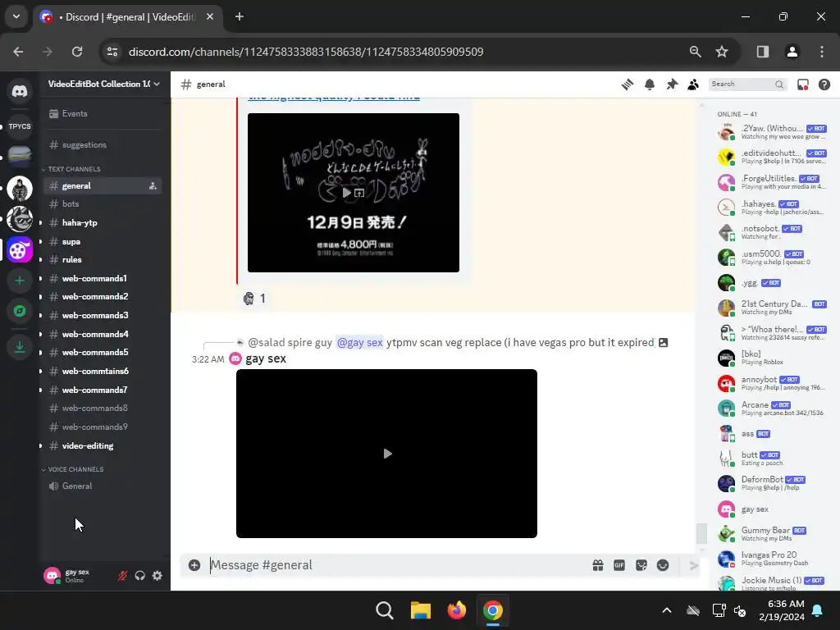Open the gift Nitro icon
The height and width of the screenshot is (630, 840).
point(598,565)
